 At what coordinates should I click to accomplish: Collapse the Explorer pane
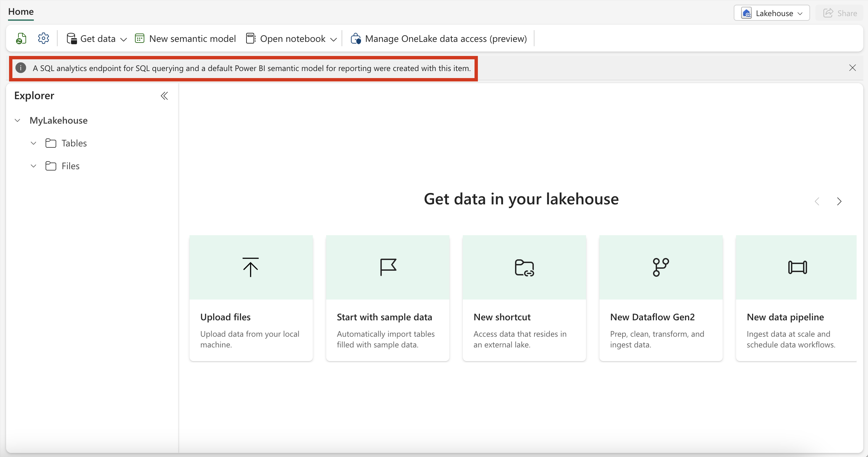coord(164,96)
